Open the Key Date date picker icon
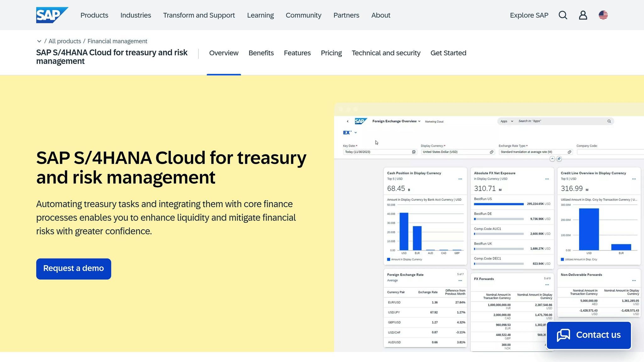The image size is (644, 362). pos(414,152)
